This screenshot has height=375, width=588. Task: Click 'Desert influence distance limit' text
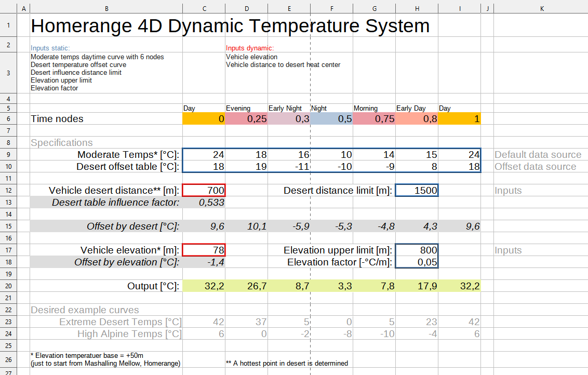(x=76, y=73)
